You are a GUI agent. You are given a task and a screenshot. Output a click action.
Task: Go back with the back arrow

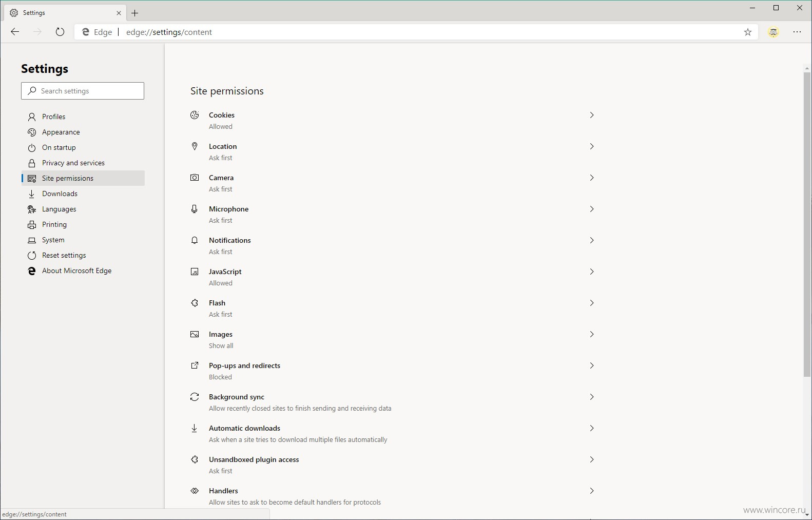pos(15,32)
